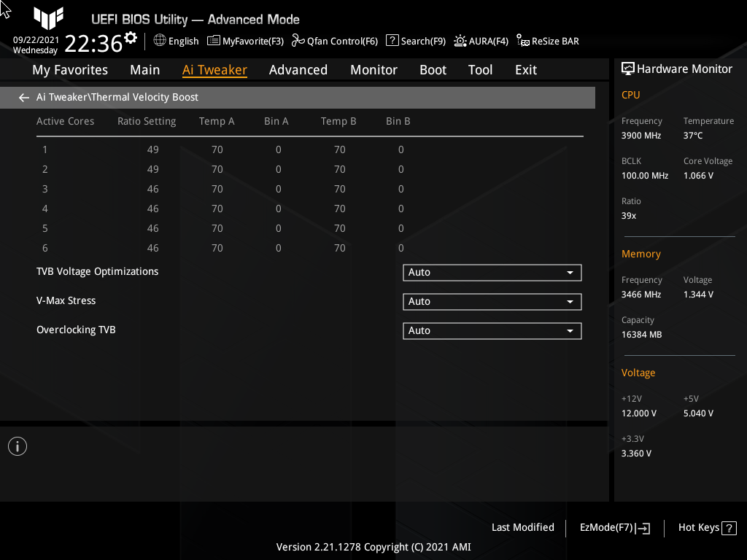Open the My Favorites tab
The width and height of the screenshot is (747, 560).
coord(70,70)
